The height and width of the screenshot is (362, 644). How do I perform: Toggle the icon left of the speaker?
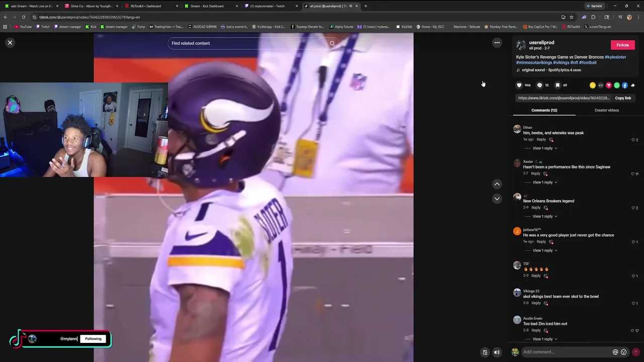tap(485, 352)
